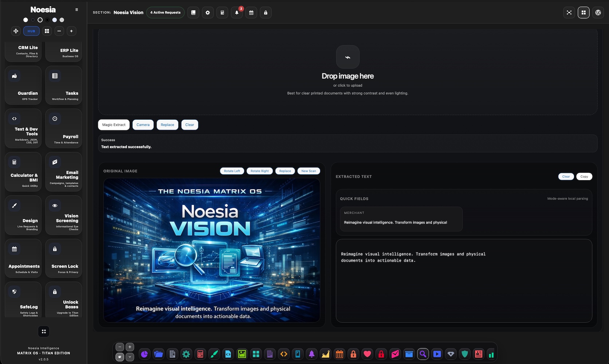Screen dimensions: 609x364
Task: Select the pale lavender theme swatch
Action: click(x=55, y=20)
